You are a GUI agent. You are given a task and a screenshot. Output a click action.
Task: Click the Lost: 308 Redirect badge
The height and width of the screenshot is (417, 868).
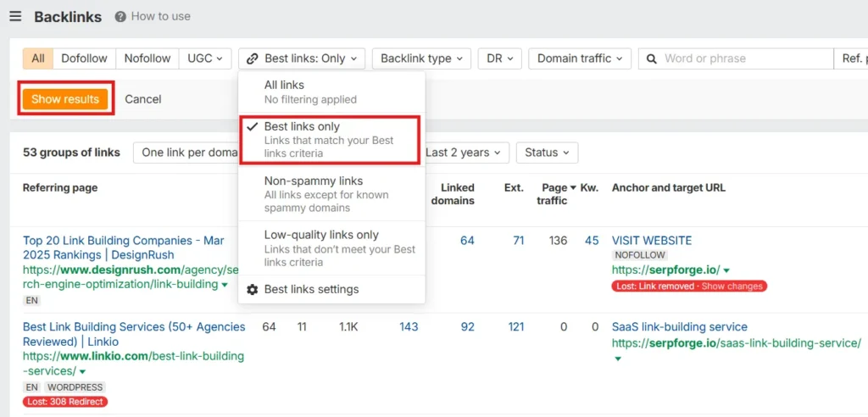(65, 402)
